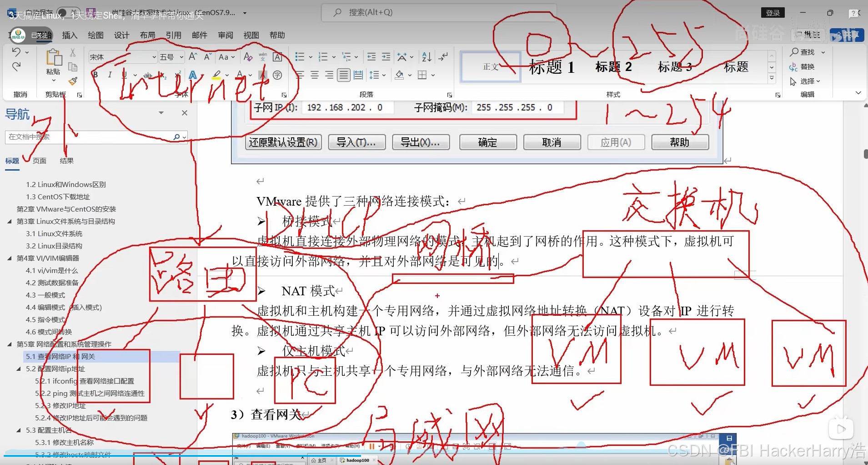Click the 替换 Replace button
This screenshot has height=465, width=868.
tap(803, 67)
